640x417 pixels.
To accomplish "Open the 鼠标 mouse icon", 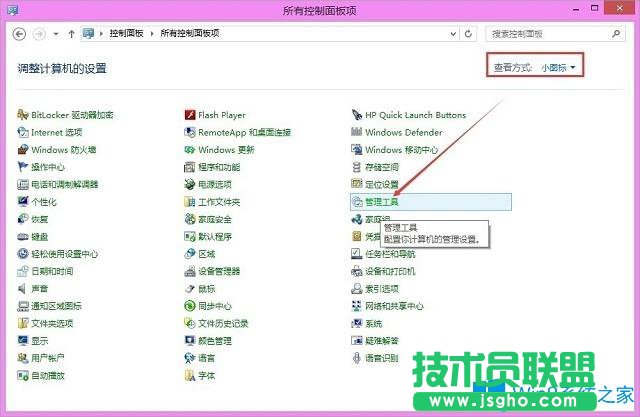I will pos(190,288).
